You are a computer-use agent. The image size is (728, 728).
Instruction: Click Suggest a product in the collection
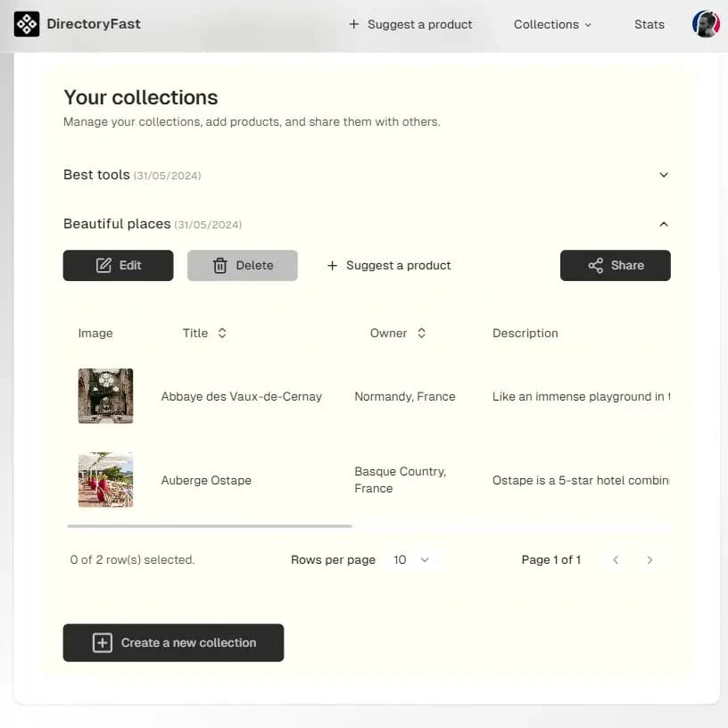click(x=389, y=265)
